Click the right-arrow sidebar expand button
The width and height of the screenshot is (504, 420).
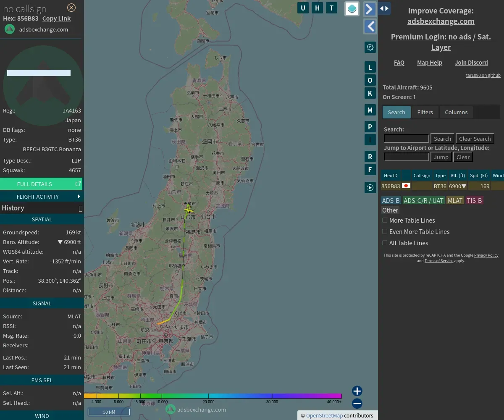coord(370,9)
